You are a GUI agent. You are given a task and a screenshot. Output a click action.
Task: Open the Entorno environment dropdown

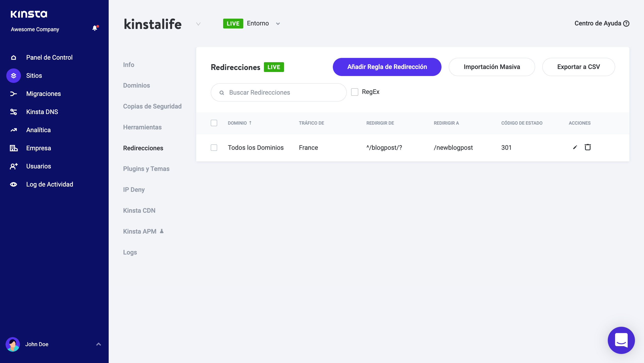click(278, 24)
